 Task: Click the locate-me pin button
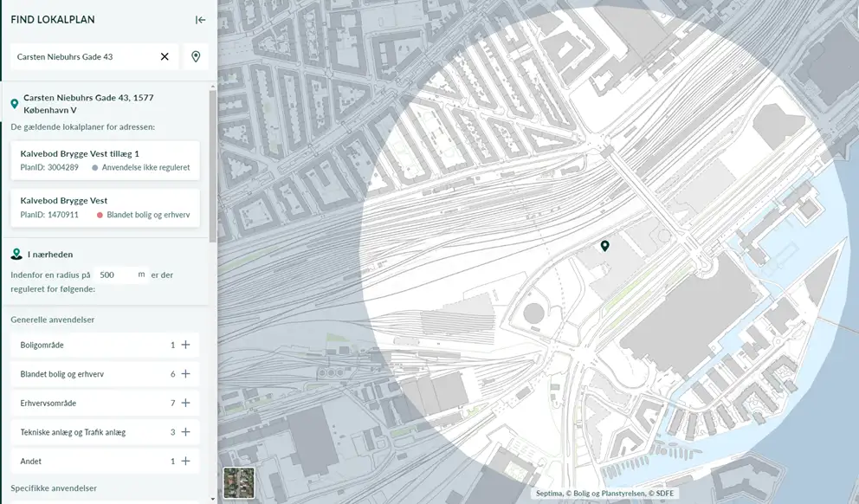(x=196, y=57)
